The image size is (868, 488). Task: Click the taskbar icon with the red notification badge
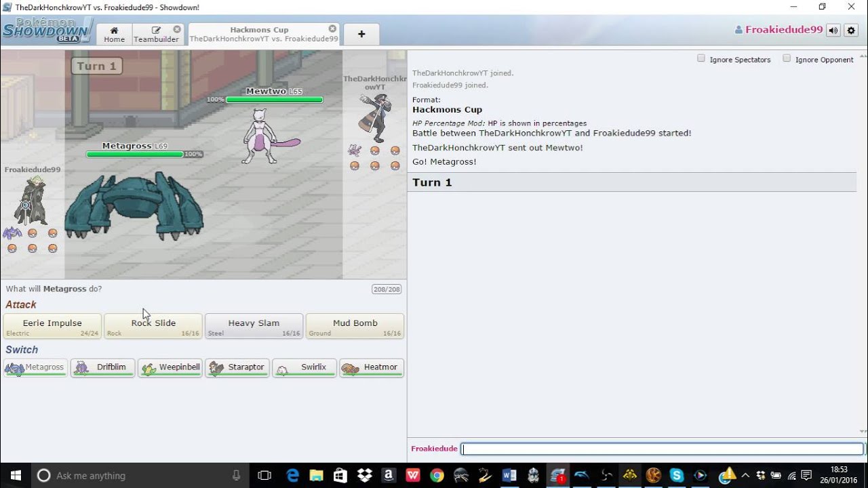557,476
